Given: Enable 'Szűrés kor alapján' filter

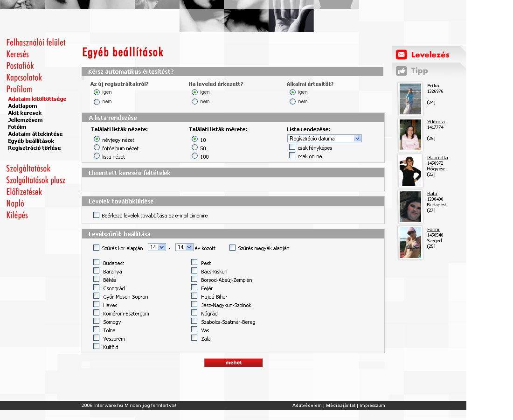Looking at the screenshot, I should coord(96,248).
